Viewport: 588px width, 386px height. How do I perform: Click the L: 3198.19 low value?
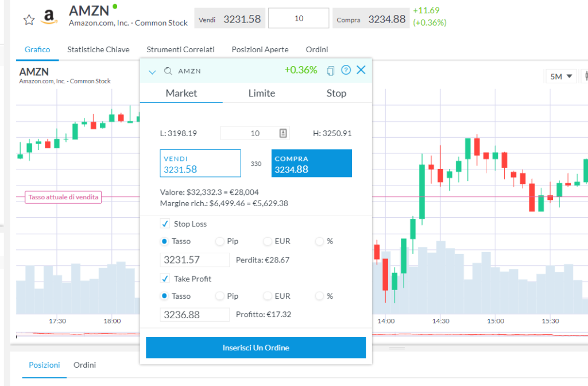point(179,133)
